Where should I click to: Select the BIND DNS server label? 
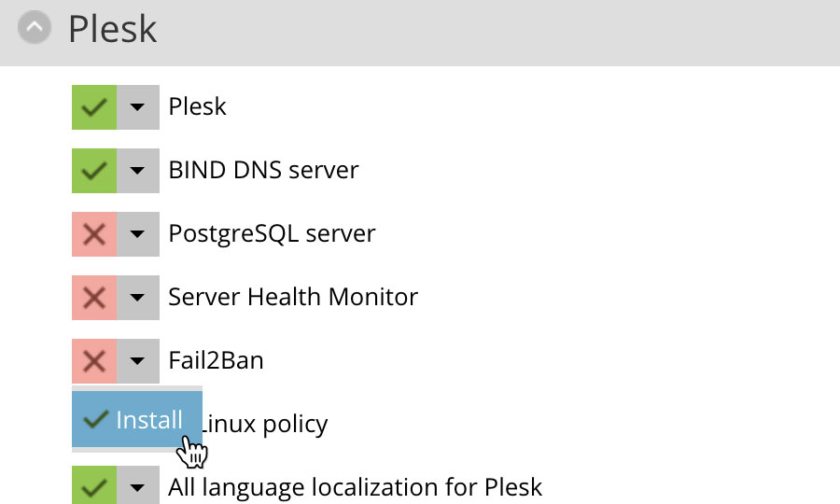(x=263, y=170)
